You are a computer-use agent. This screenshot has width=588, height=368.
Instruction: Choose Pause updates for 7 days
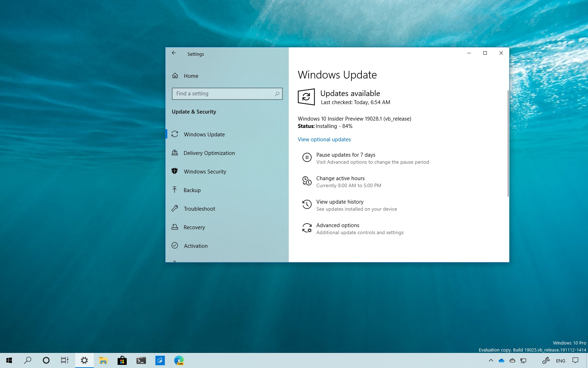[x=345, y=155]
